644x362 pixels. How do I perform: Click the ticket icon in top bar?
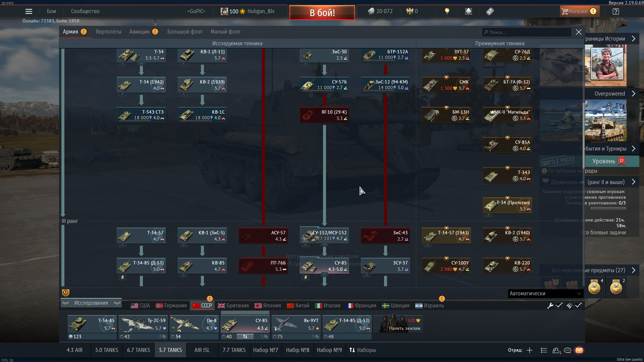(x=490, y=11)
